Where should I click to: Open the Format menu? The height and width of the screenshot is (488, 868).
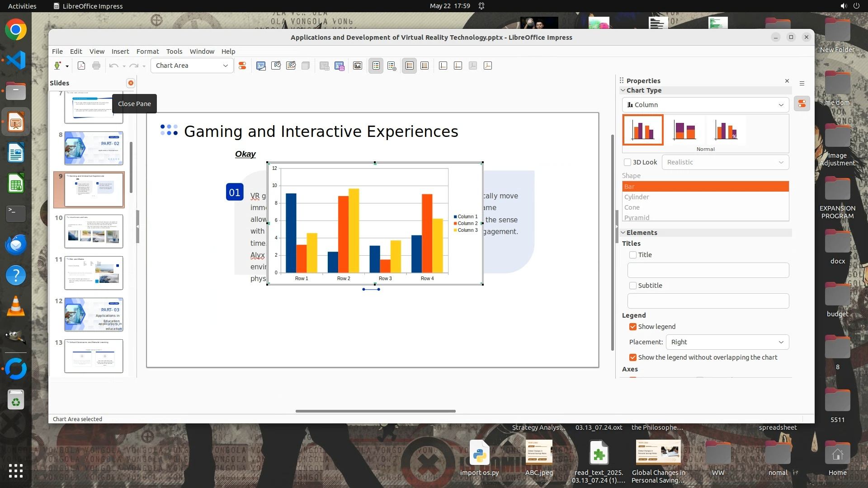147,52
